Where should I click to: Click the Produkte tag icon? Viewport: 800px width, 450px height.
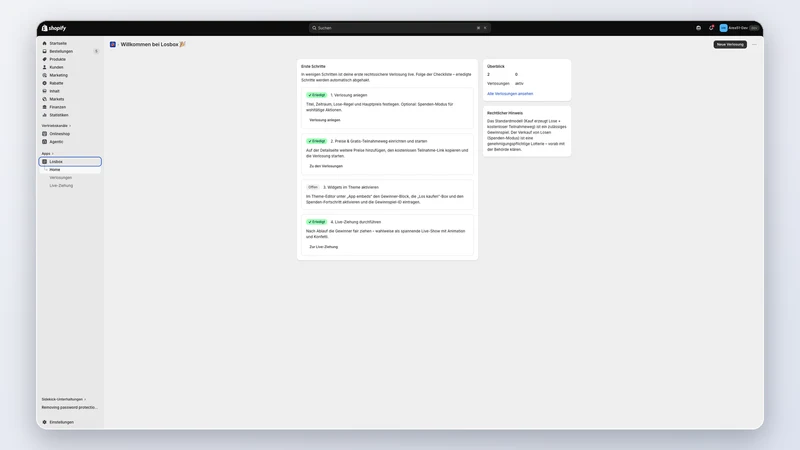(44, 59)
